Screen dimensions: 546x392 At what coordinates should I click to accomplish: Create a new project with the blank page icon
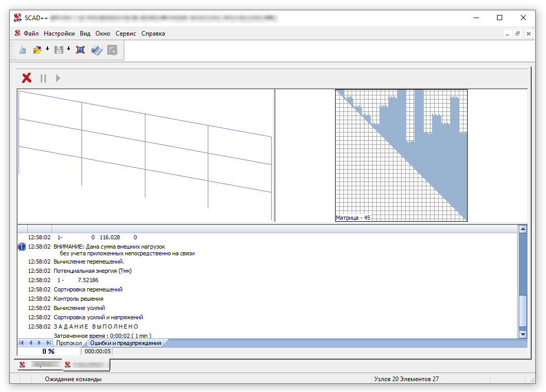(x=23, y=50)
